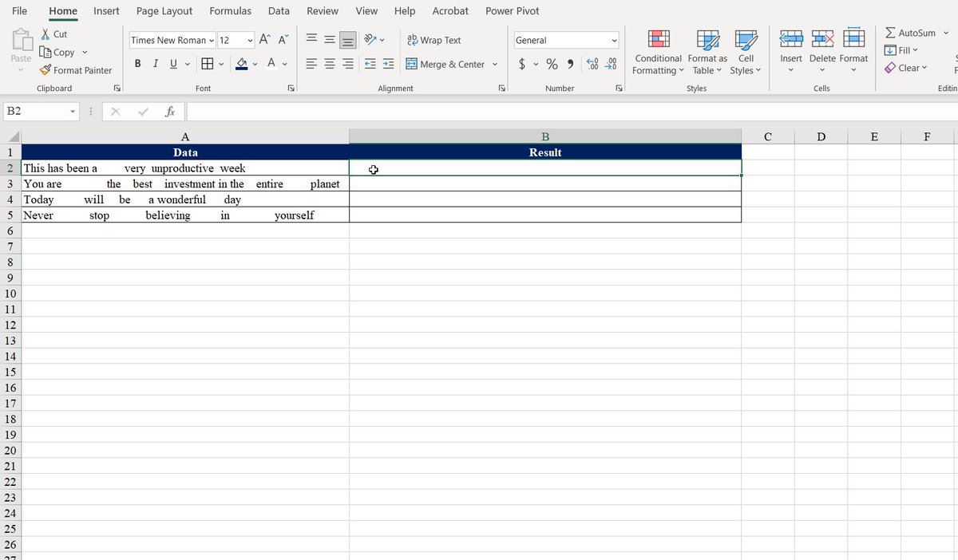Decrease decimal places

611,64
